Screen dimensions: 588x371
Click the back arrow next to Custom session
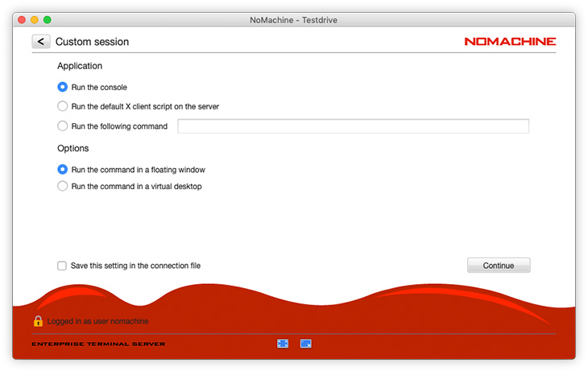coord(41,42)
